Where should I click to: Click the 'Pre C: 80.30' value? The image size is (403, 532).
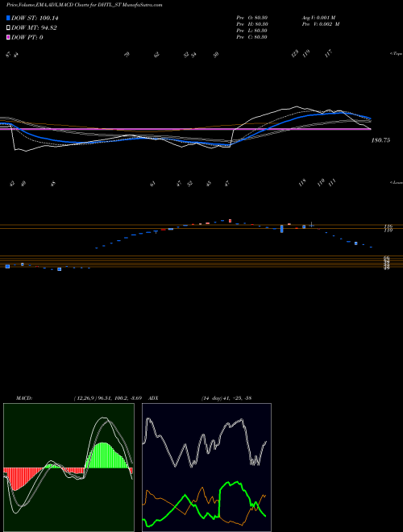pos(252,37)
